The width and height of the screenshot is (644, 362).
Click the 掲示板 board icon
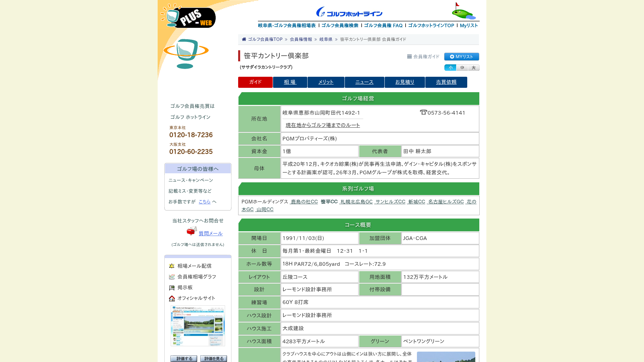(x=172, y=288)
